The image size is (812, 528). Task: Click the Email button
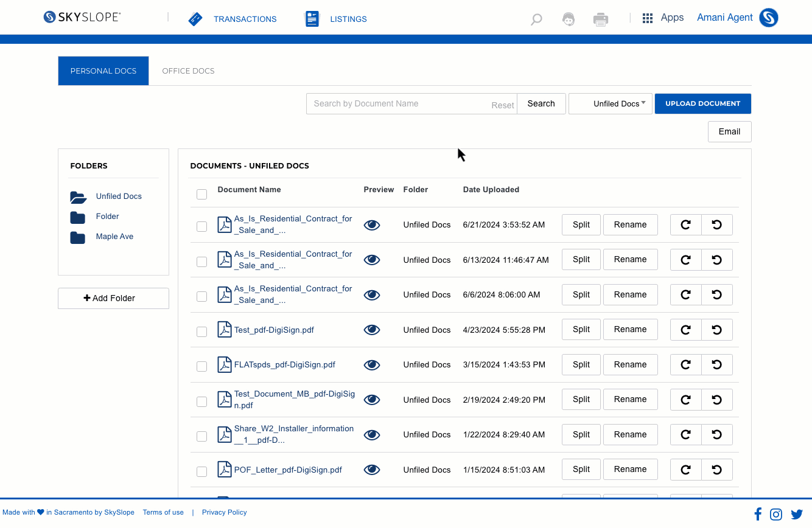pyautogui.click(x=729, y=131)
